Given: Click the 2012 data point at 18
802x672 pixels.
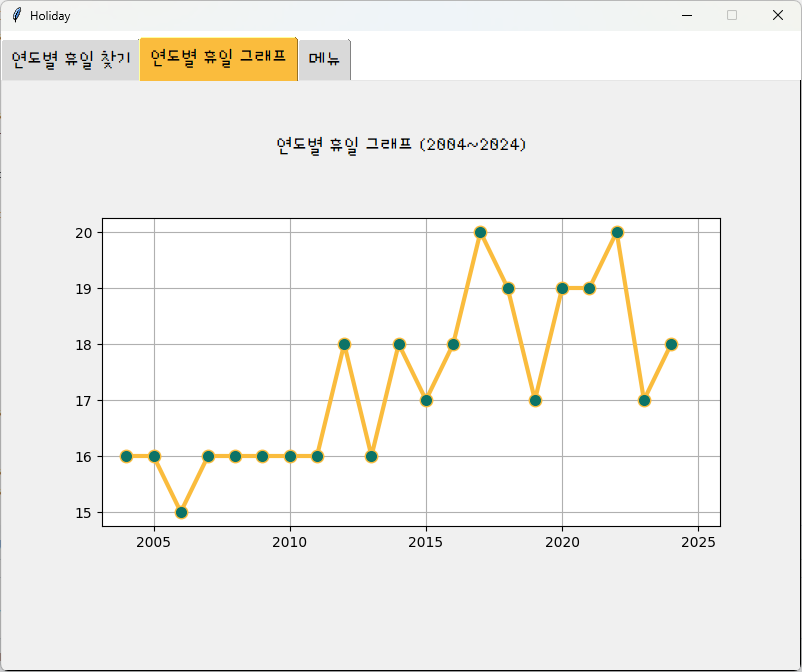Looking at the screenshot, I should [344, 344].
